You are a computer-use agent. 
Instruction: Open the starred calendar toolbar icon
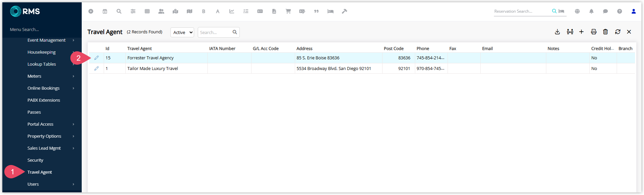pos(105,11)
